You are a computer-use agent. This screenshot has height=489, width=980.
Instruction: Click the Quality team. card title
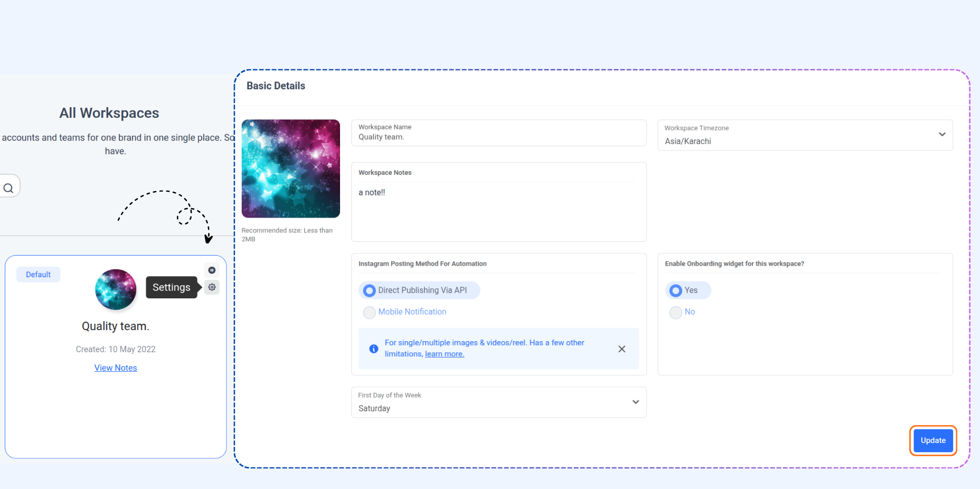[116, 326]
